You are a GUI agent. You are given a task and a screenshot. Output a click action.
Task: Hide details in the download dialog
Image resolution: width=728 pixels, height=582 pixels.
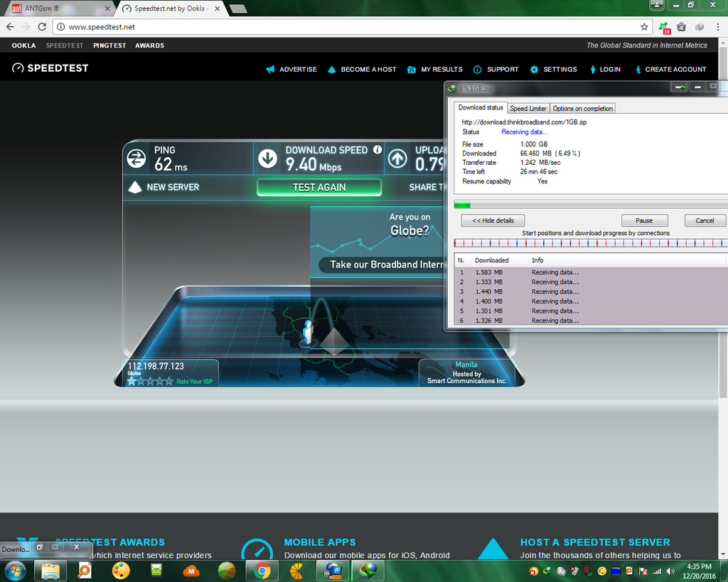tap(493, 220)
